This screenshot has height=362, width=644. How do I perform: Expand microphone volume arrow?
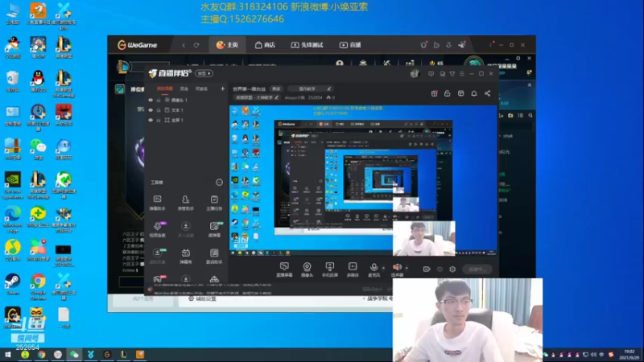pos(384,268)
